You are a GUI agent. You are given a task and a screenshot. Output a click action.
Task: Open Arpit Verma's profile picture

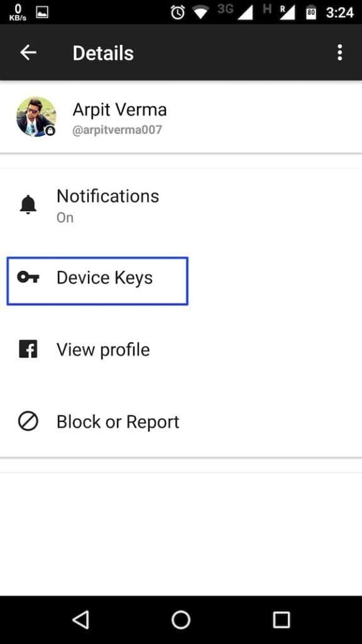36,116
